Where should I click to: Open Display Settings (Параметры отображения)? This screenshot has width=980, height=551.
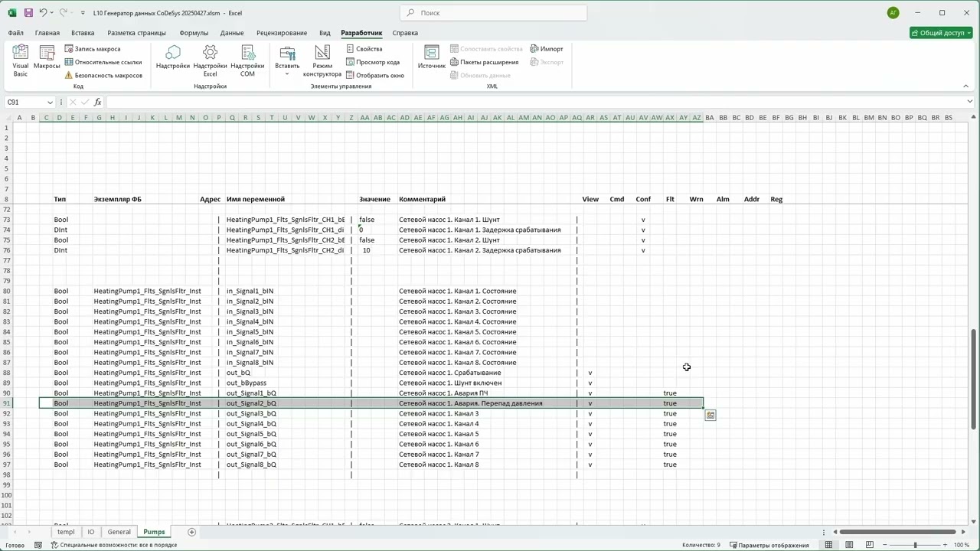(769, 545)
